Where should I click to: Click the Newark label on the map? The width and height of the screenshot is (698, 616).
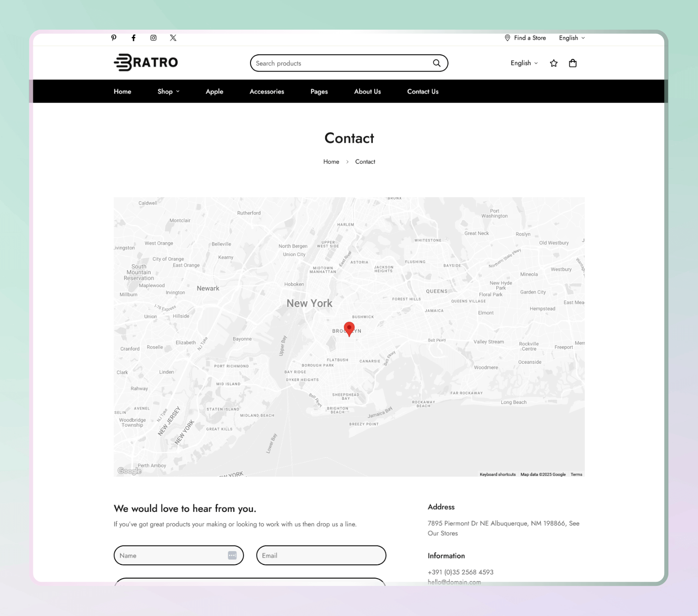point(208,288)
